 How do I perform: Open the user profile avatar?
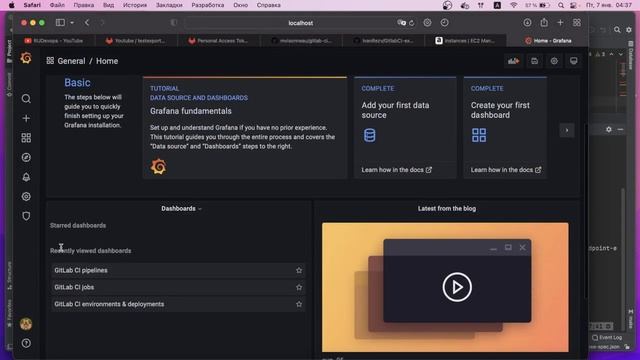[26, 324]
